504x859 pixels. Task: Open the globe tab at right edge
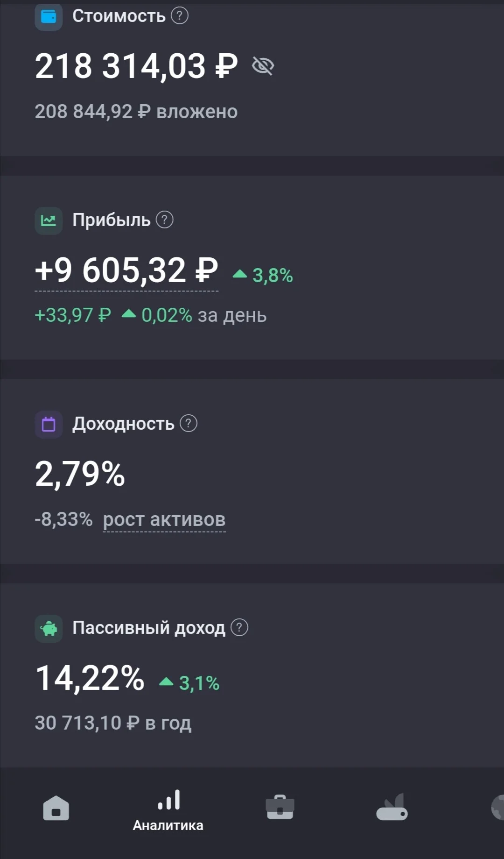tap(497, 807)
